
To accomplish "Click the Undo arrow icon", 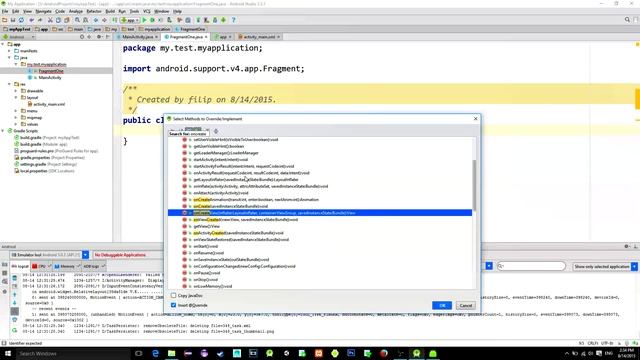I will pyautogui.click(x=31, y=20).
